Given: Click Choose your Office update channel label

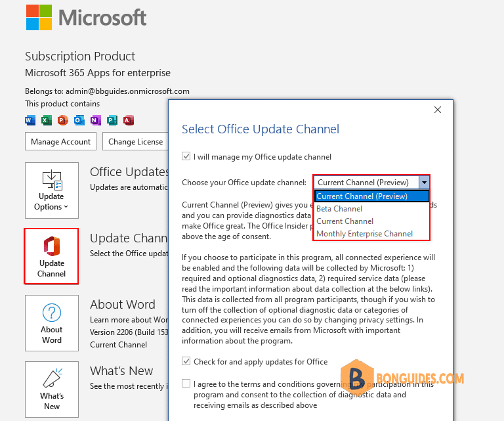Looking at the screenshot, I should point(244,183).
